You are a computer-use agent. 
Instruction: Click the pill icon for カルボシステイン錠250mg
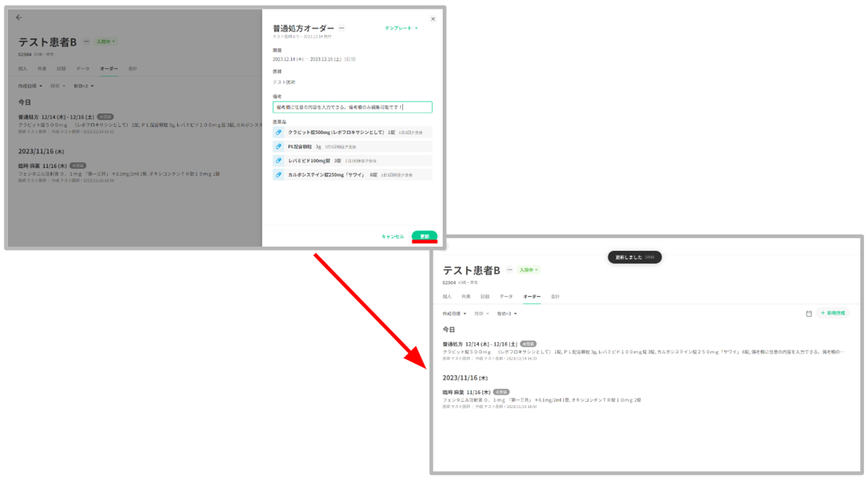click(279, 175)
